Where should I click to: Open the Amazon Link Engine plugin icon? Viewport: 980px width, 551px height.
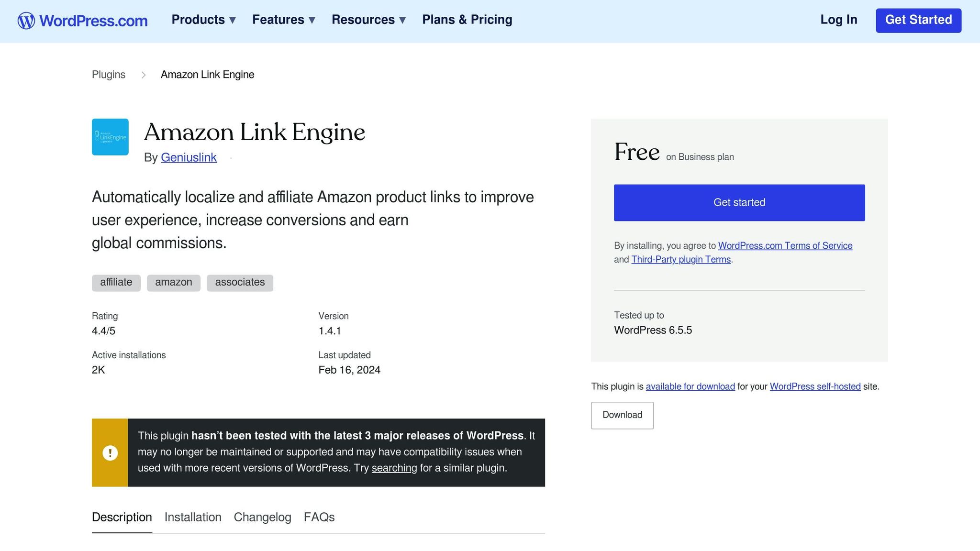pyautogui.click(x=110, y=137)
